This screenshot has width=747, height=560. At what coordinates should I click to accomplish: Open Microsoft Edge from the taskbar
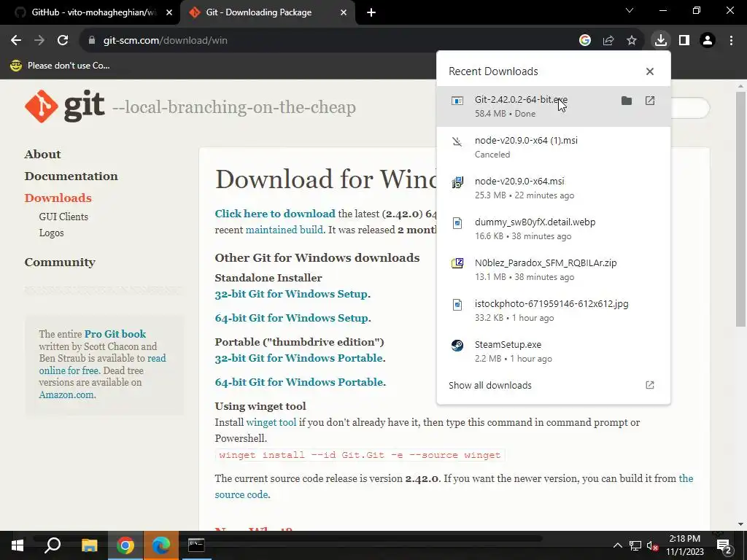click(161, 545)
